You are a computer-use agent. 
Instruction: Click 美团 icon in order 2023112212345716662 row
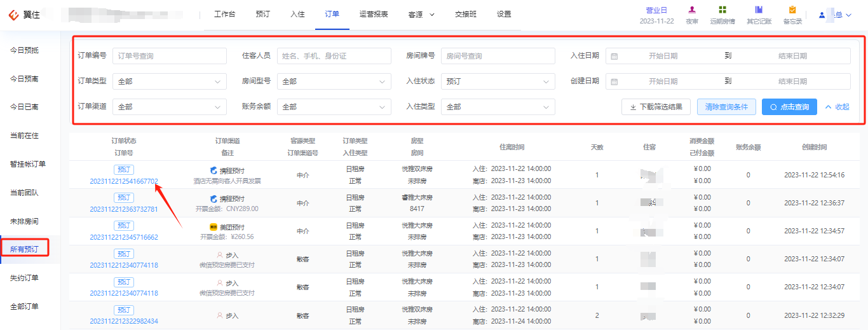[214, 227]
